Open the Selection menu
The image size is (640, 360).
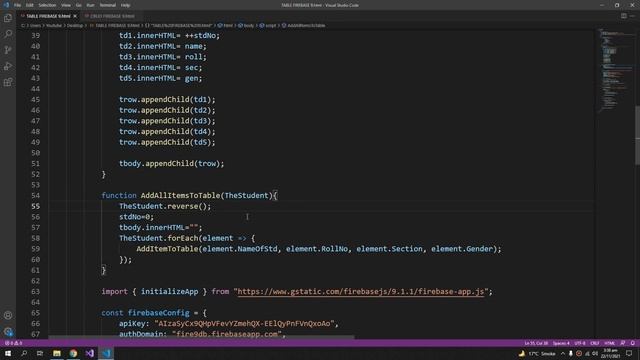tap(47, 5)
